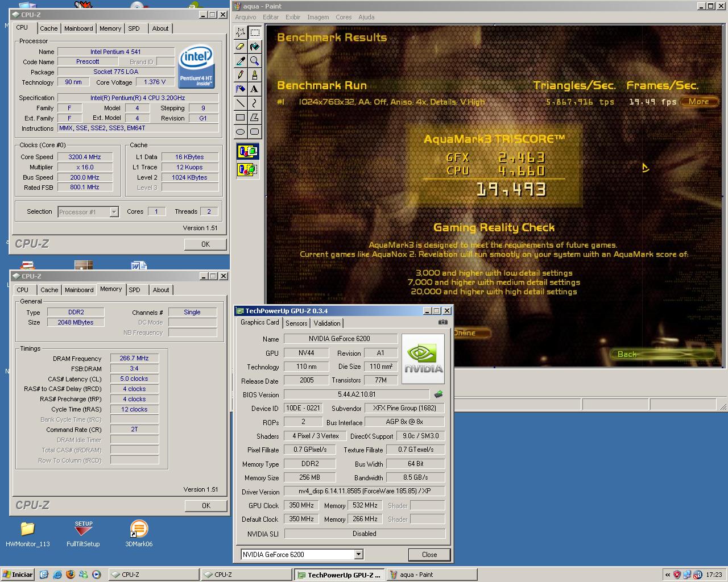Viewport: 728px width, 582px height.
Task: Choose opaque selection mode in Paint
Action: click(x=247, y=152)
